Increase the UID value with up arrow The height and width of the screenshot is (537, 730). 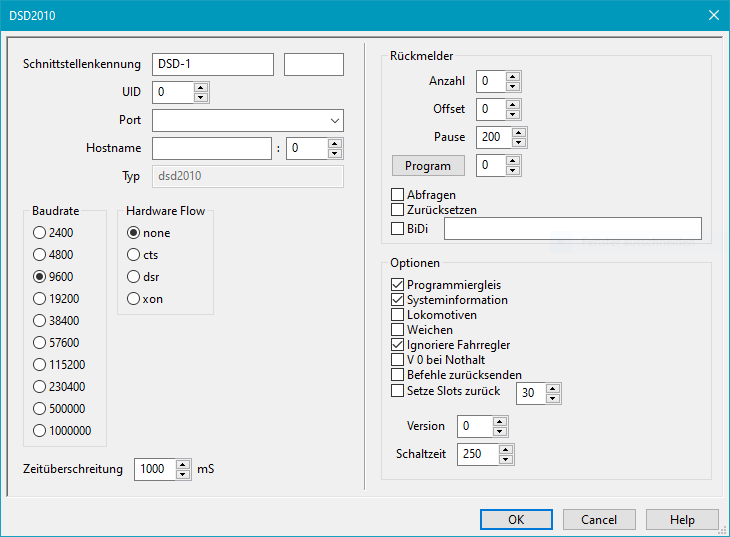(x=201, y=88)
